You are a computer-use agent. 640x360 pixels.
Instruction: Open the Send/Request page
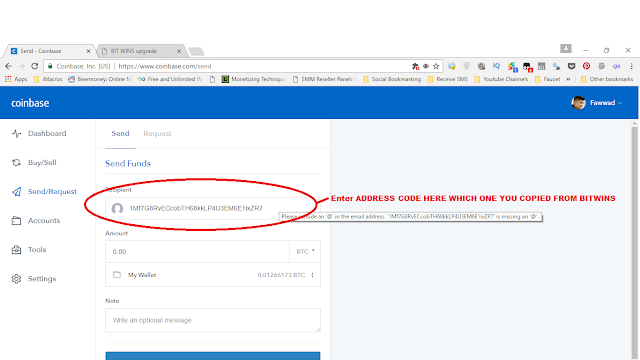44,191
